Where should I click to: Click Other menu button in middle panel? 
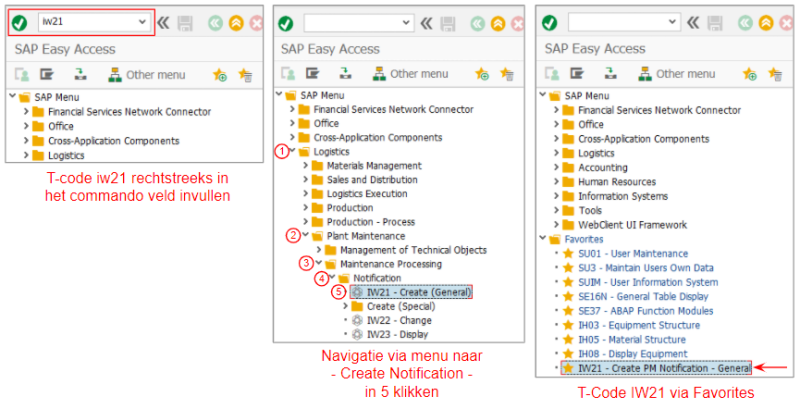coord(411,74)
